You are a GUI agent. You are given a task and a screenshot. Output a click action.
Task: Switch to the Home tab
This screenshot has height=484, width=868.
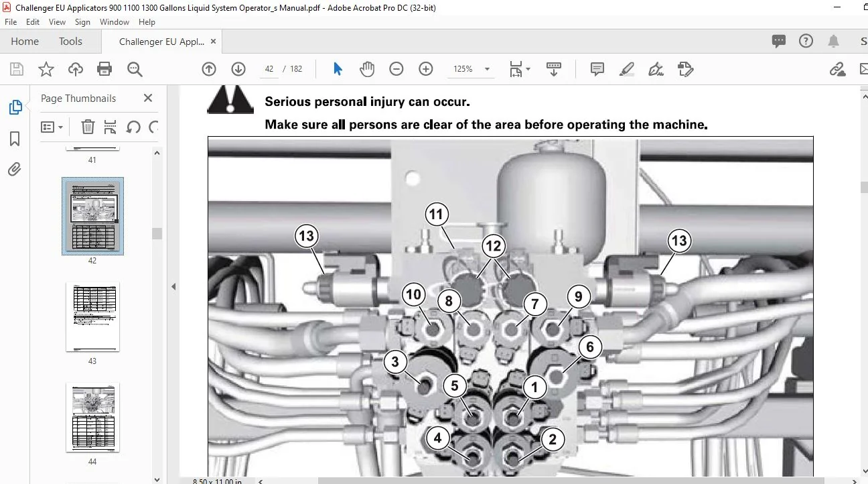point(25,42)
